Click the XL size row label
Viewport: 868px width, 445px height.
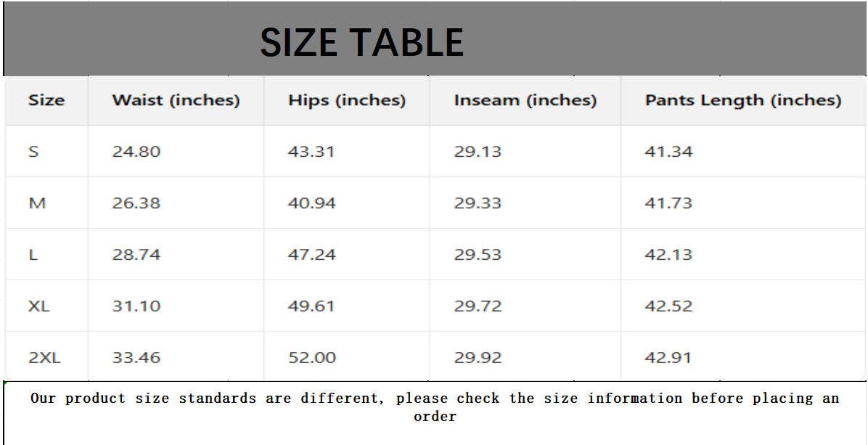pyautogui.click(x=39, y=306)
